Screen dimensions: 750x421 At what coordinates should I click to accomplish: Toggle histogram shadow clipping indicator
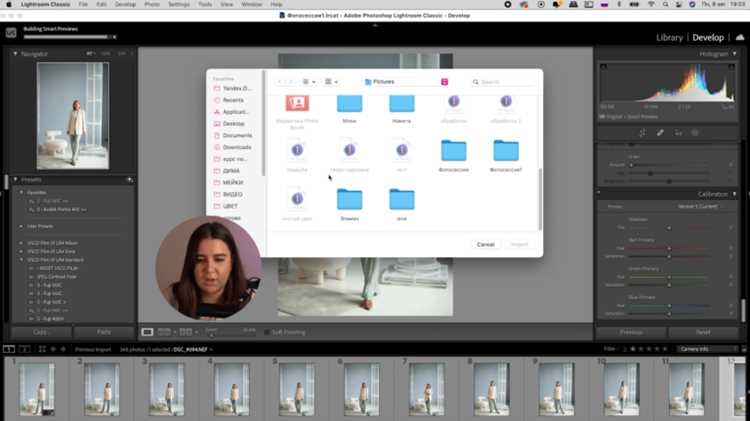coord(604,67)
